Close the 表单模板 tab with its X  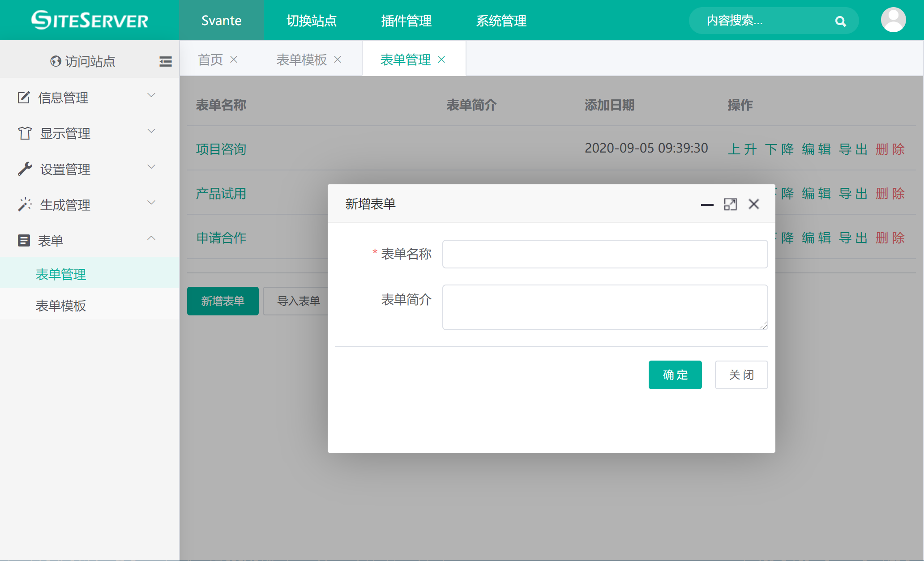[338, 59]
